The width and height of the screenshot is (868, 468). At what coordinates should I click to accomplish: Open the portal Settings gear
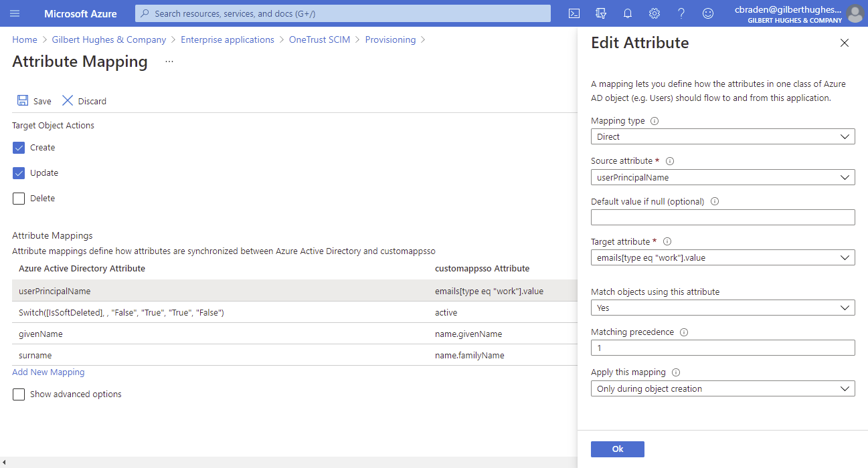pyautogui.click(x=654, y=13)
